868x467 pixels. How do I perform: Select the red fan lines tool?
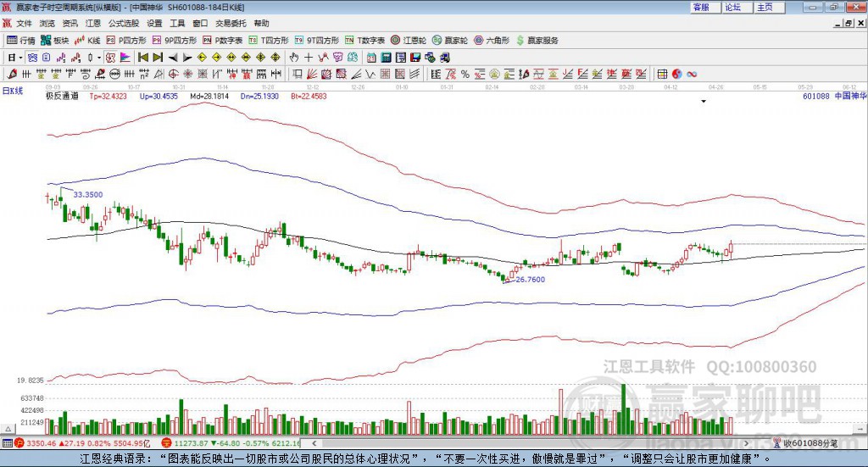(x=312, y=74)
